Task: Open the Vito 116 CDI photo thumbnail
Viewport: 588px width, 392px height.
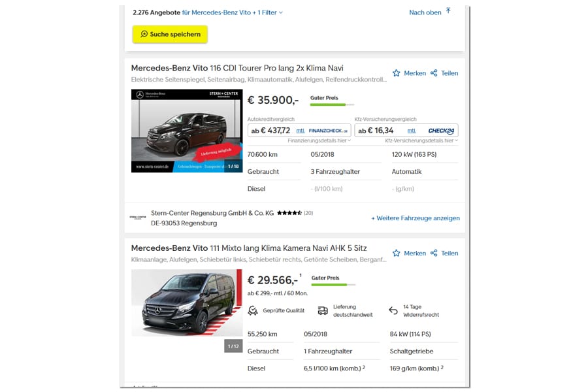Action: tap(187, 131)
